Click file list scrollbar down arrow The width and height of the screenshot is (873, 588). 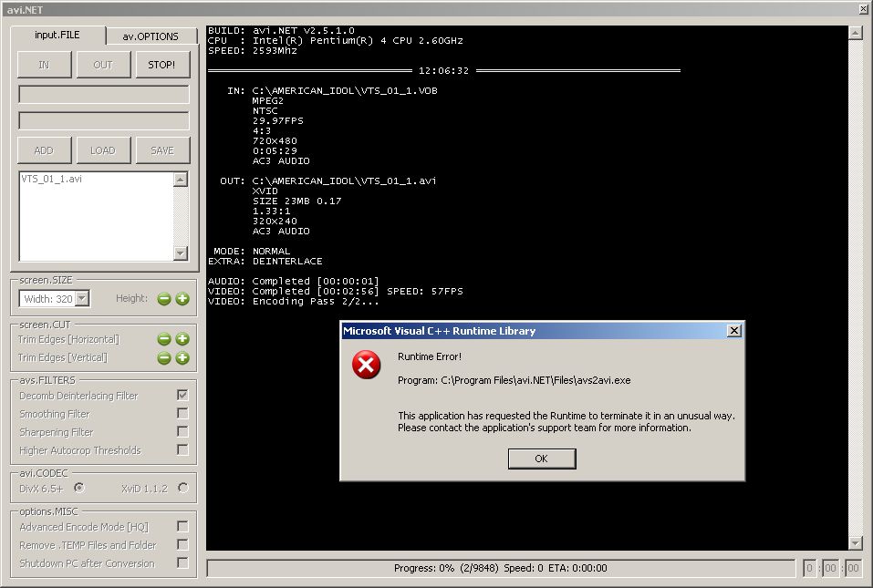tap(181, 253)
